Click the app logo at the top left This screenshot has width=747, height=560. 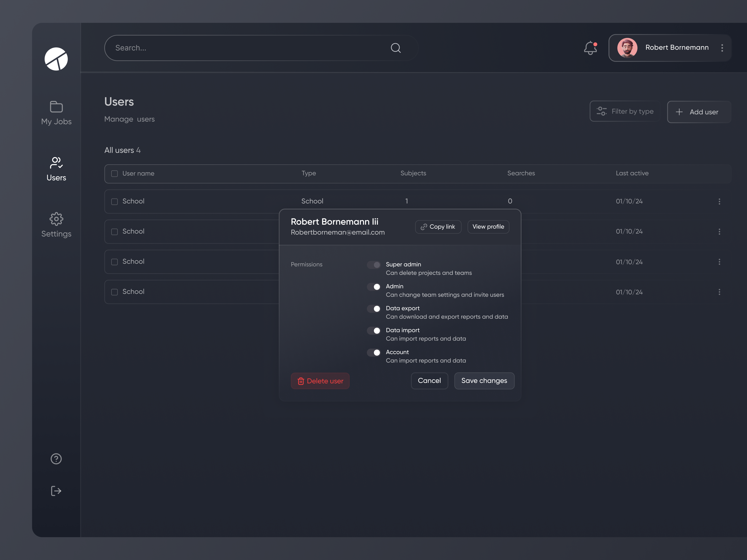[x=56, y=59]
